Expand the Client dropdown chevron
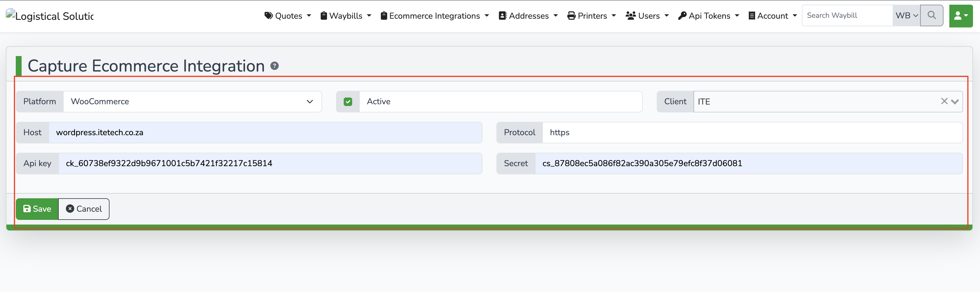Screen dimensions: 980x292 [955, 102]
